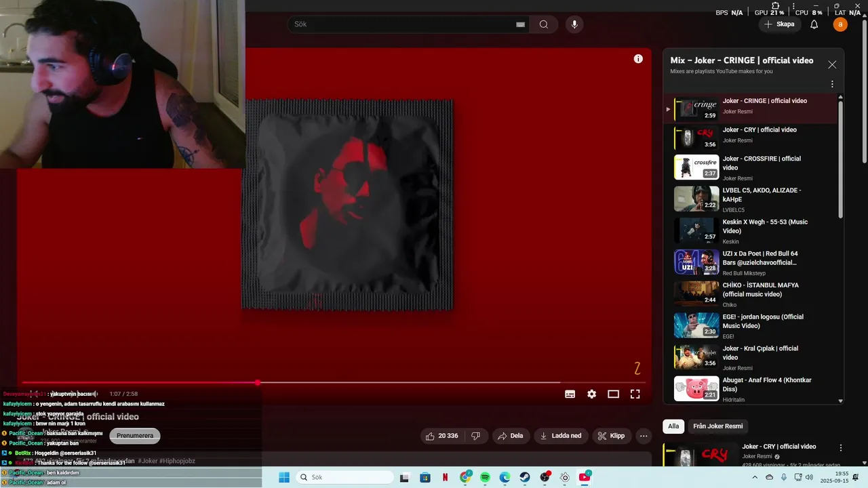Select the Från Joker Resmi chip
The height and width of the screenshot is (488, 868).
click(x=717, y=426)
